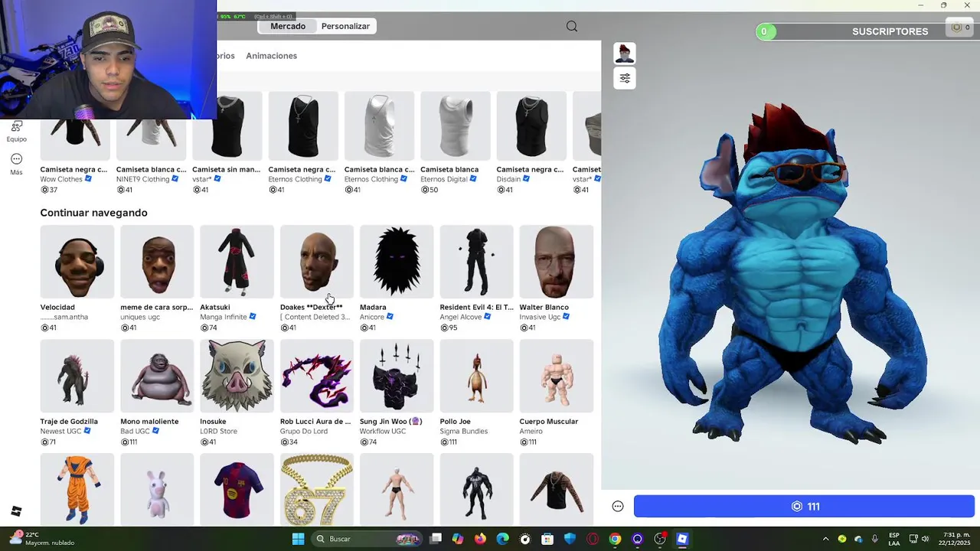Screen dimensions: 980x551
Task: Click the SUSCRIPTORES overlay label
Action: pos(890,31)
